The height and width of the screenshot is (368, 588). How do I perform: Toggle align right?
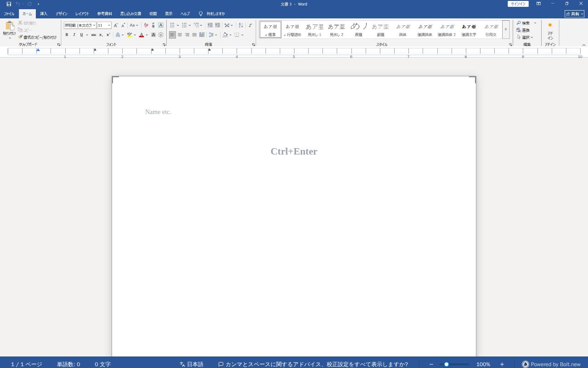[187, 35]
